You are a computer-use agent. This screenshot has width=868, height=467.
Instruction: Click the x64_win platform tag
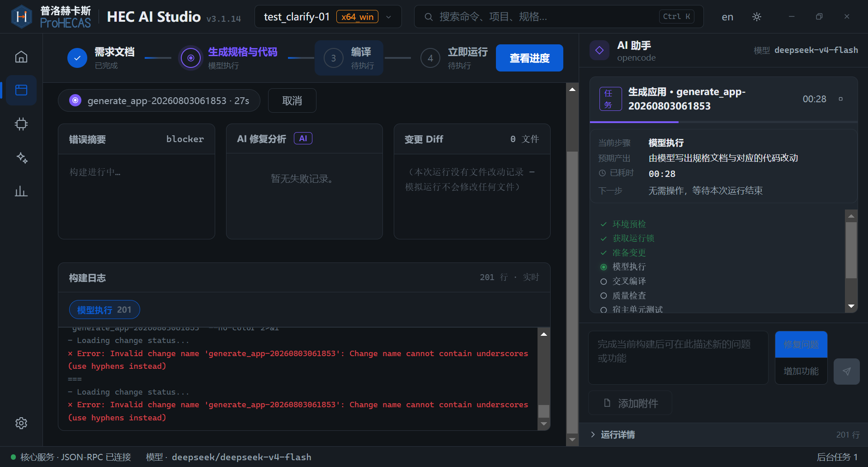(357, 17)
